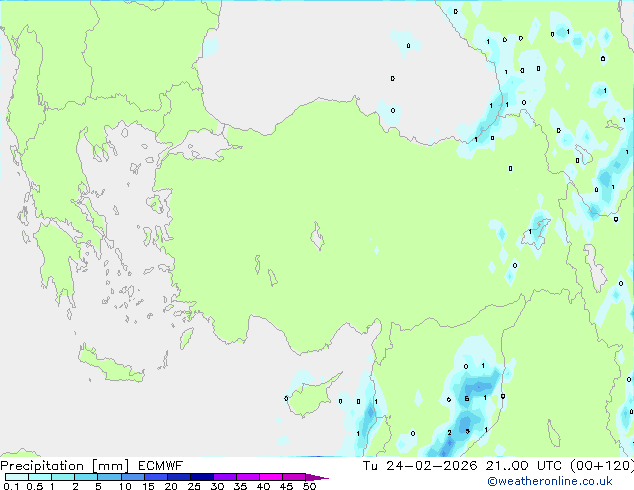The width and height of the screenshot is (634, 490).
Task: Open the ©weatheronline.co.uk link
Action: [x=550, y=481]
